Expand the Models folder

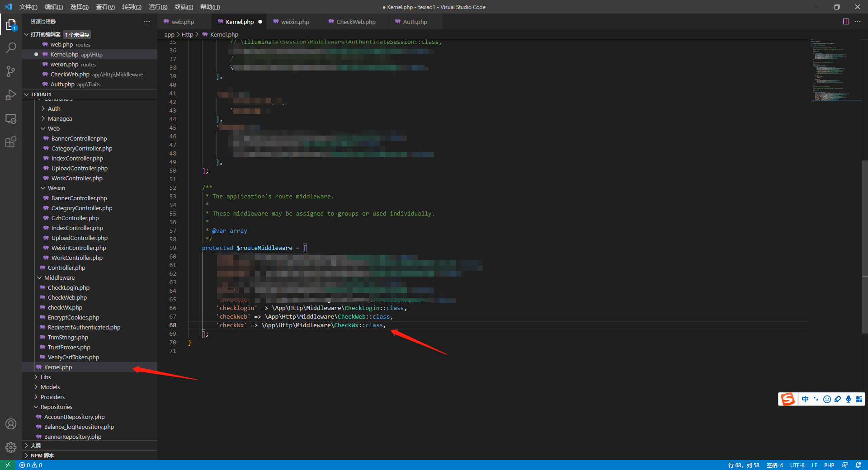pyautogui.click(x=50, y=387)
